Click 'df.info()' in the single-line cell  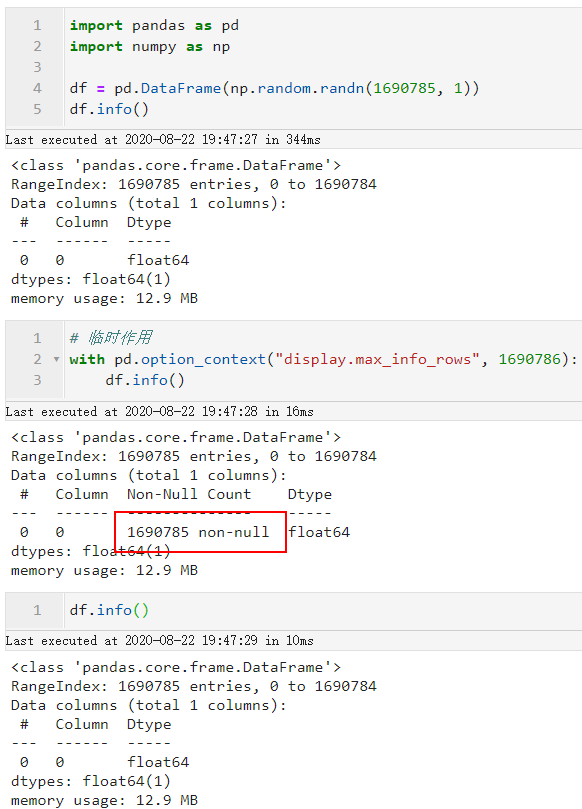pos(109,610)
